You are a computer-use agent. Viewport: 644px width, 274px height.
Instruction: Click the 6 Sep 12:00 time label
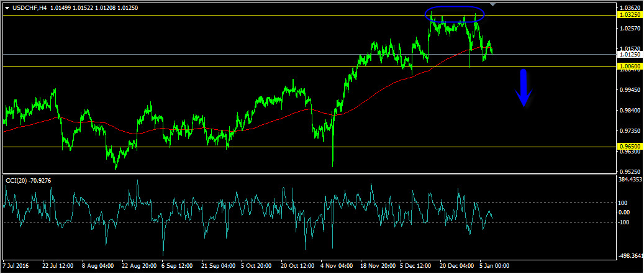[178, 266]
